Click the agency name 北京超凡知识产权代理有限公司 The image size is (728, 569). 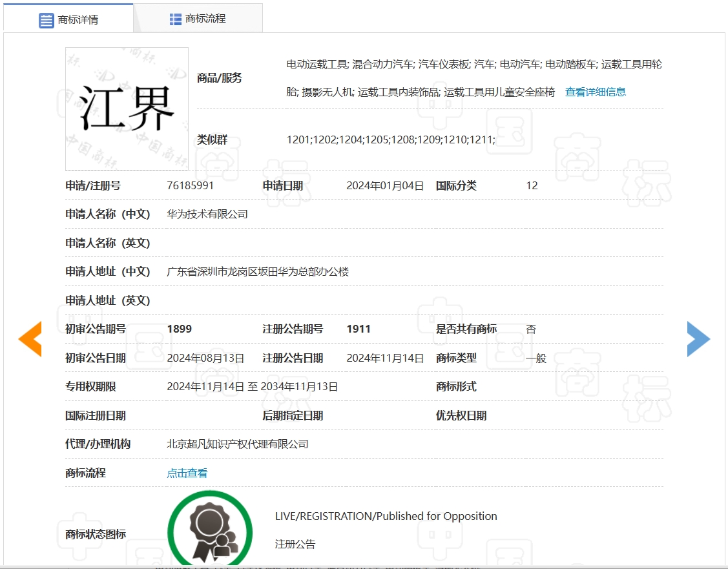tap(237, 444)
